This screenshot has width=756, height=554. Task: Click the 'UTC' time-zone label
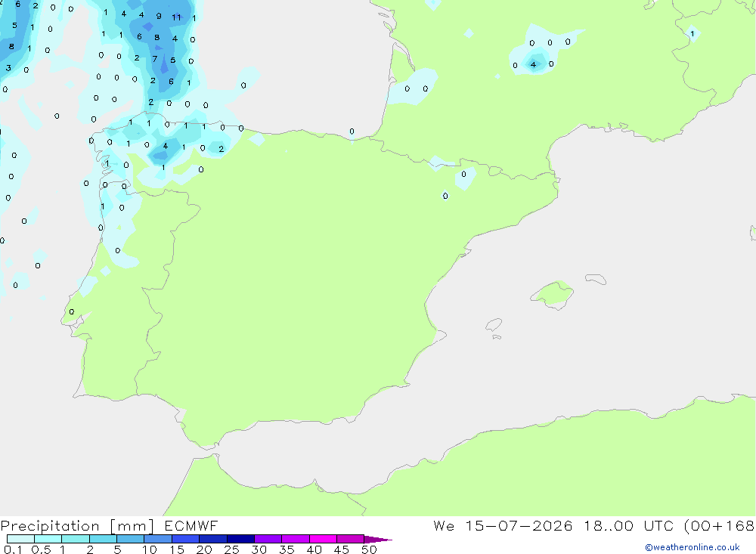(658, 526)
